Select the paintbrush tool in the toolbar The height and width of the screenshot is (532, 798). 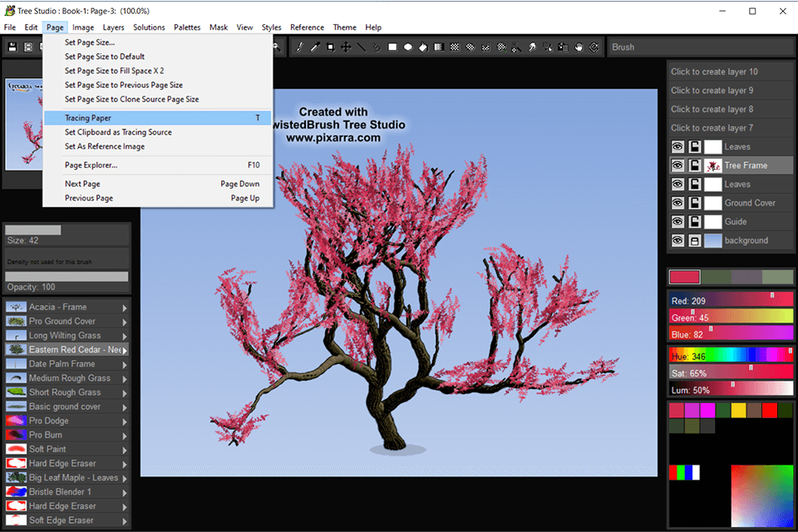[299, 47]
